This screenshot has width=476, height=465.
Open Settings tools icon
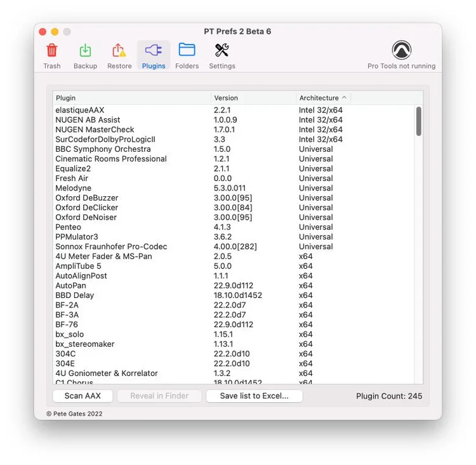222,50
